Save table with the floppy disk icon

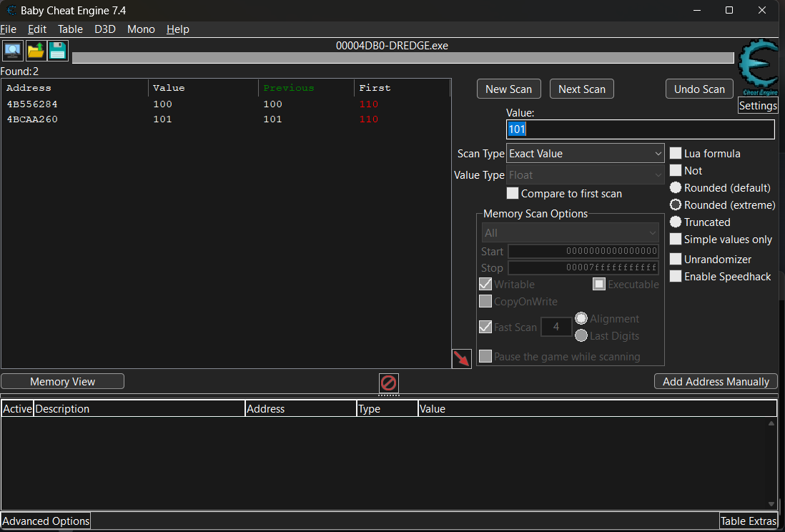58,51
